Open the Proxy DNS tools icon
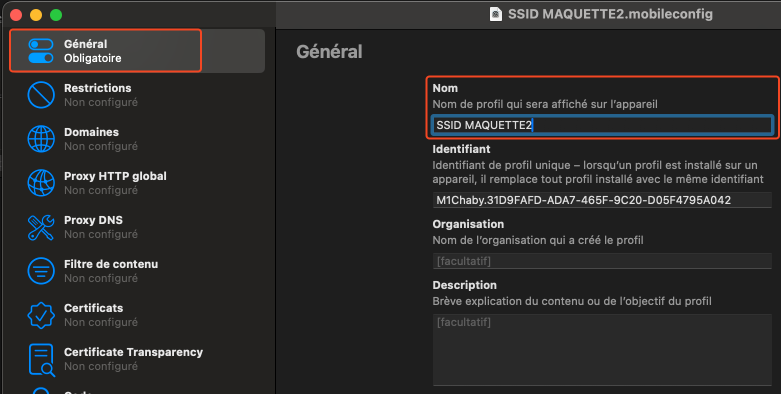This screenshot has height=394, width=781. point(41,227)
